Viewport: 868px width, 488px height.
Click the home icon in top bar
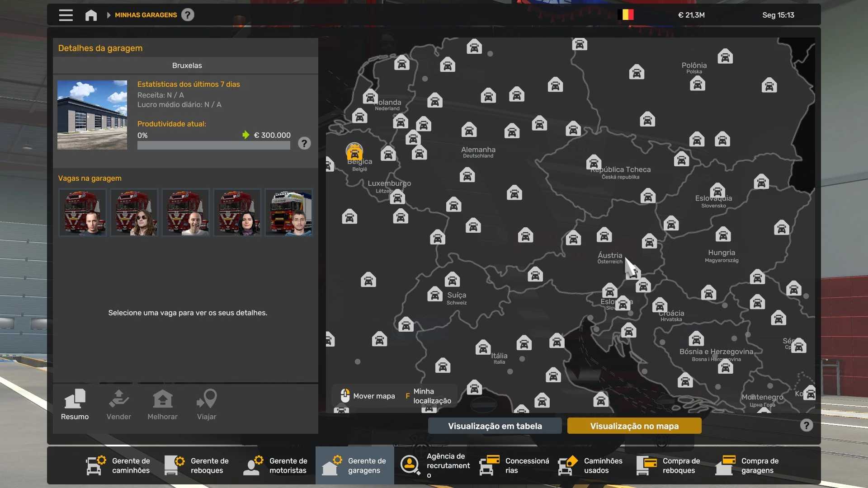pyautogui.click(x=91, y=15)
